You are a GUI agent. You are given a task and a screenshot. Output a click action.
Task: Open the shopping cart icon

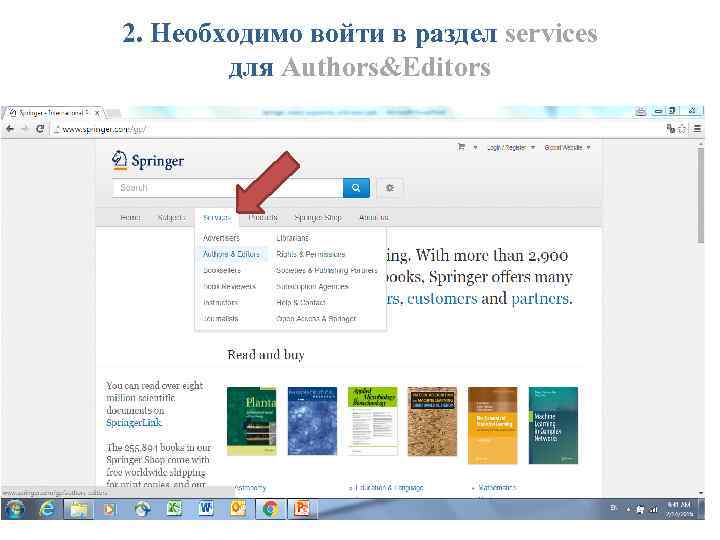pos(461,147)
